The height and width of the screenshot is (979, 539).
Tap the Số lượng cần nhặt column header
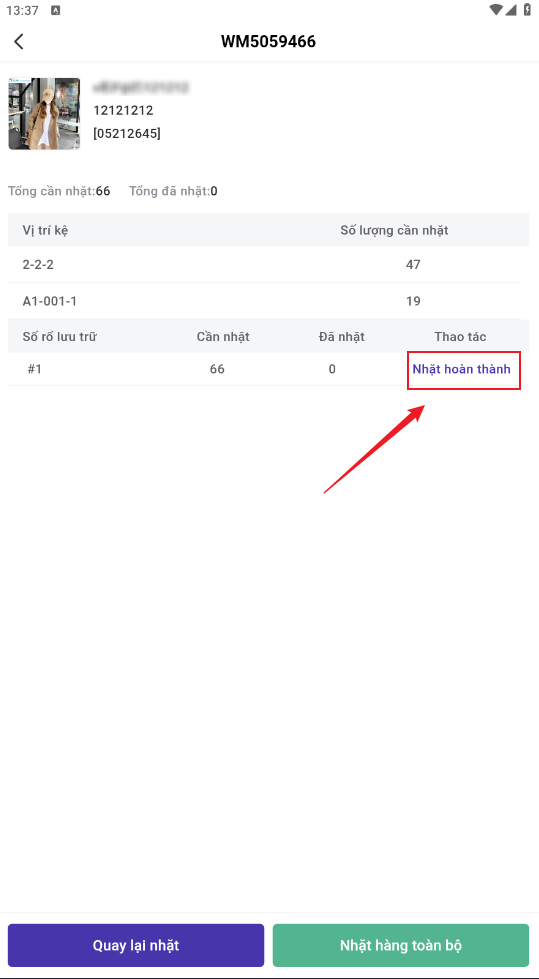[394, 230]
